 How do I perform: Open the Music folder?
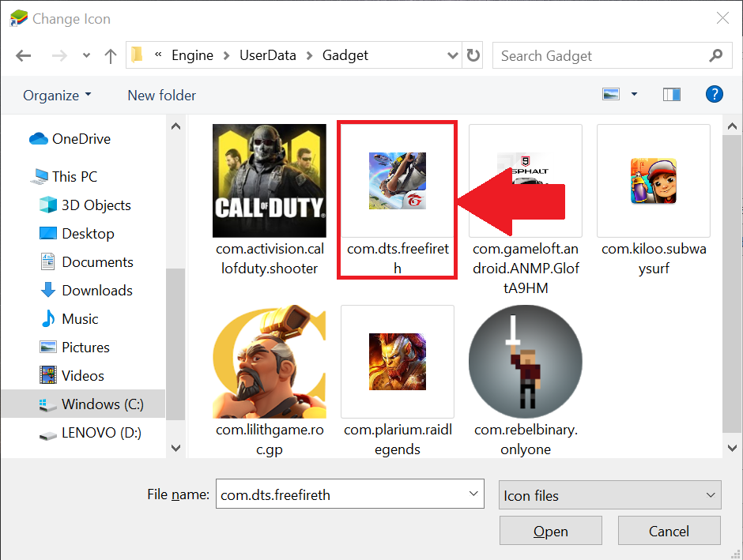(69, 318)
